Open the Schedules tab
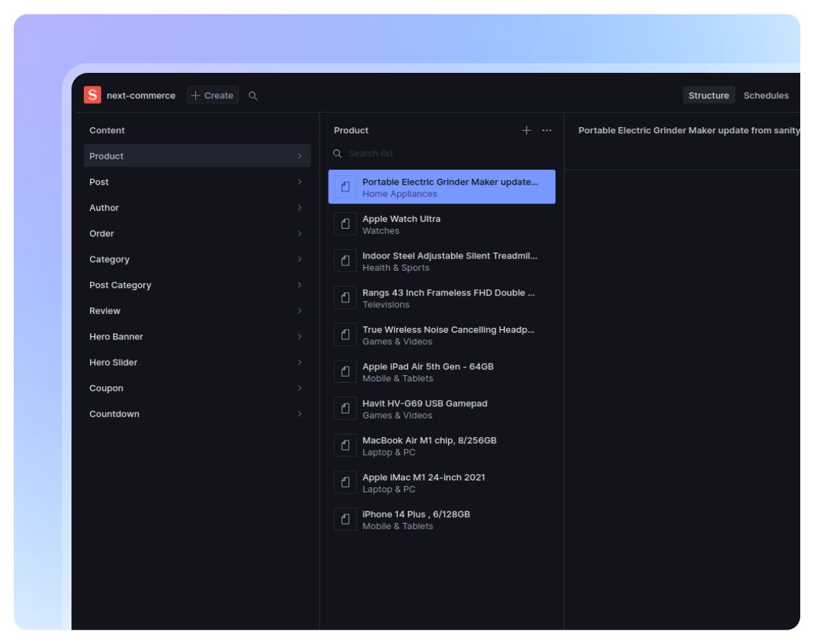Viewport: 814px width, 644px height. [766, 96]
